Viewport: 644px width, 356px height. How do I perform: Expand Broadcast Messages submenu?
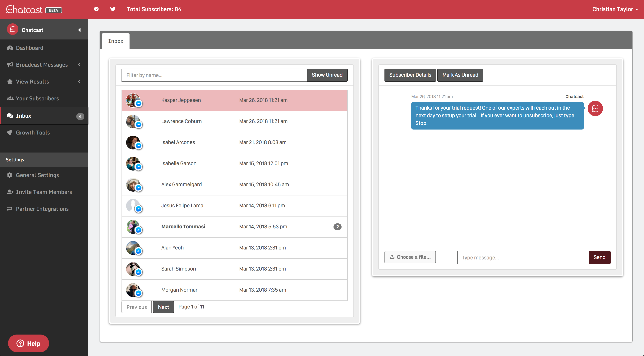[x=79, y=65]
